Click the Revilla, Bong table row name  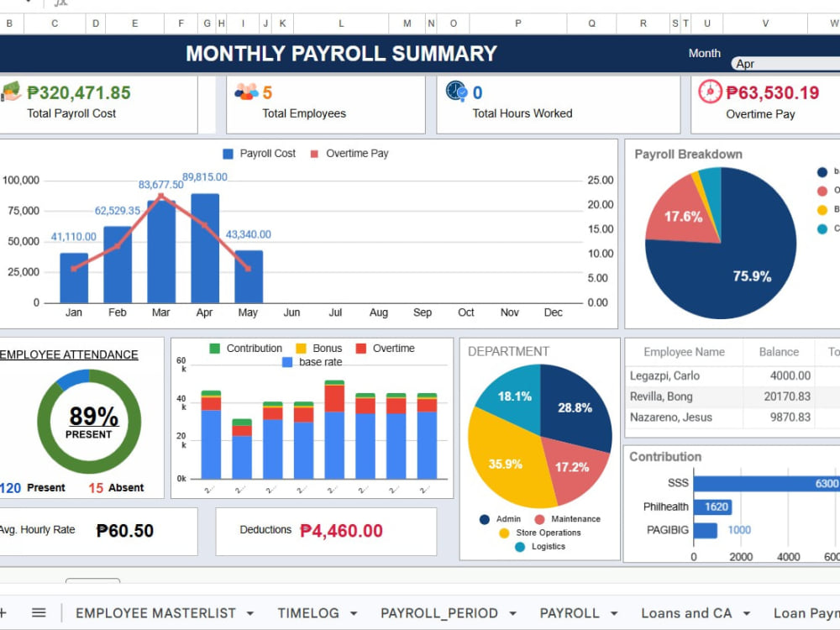661,396
